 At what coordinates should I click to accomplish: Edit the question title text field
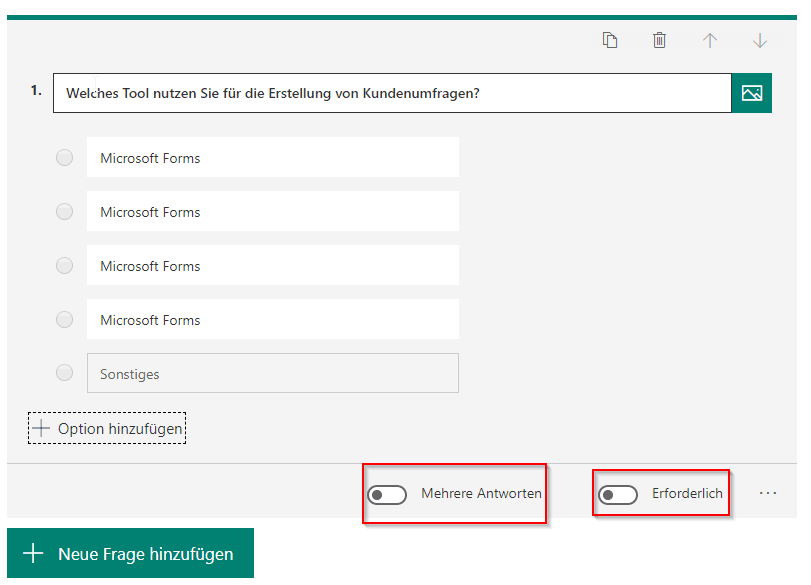(392, 93)
